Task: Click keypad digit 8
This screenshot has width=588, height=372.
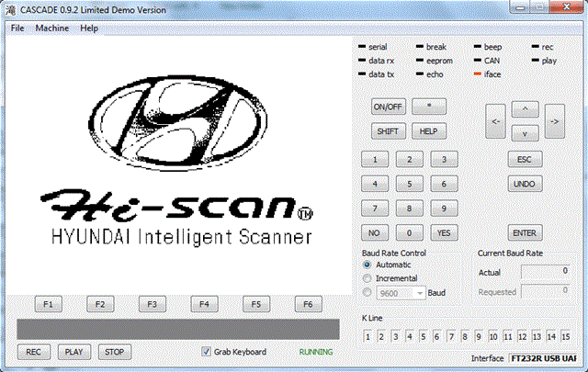Action: click(x=410, y=209)
